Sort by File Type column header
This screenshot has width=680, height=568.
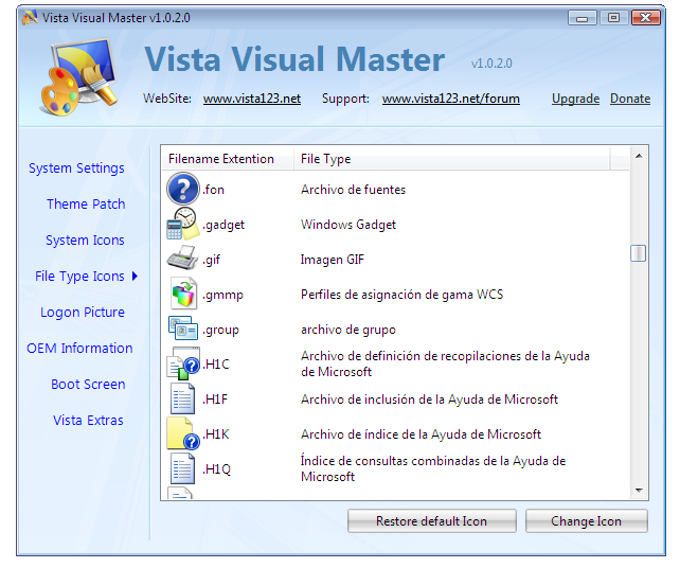click(x=451, y=159)
